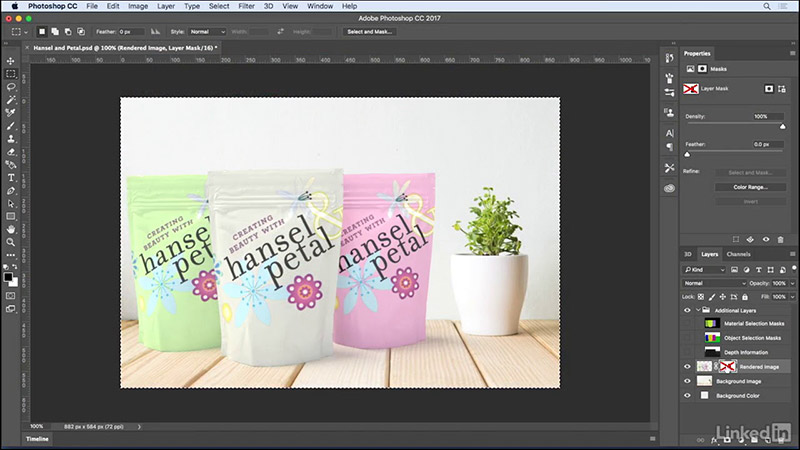Toggle mask visibility eye in Properties
Viewport: 800px width, 450px height.
[x=766, y=239]
